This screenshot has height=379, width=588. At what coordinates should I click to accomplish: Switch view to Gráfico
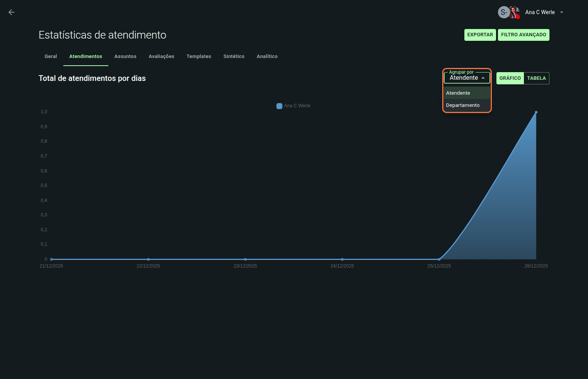tap(510, 78)
